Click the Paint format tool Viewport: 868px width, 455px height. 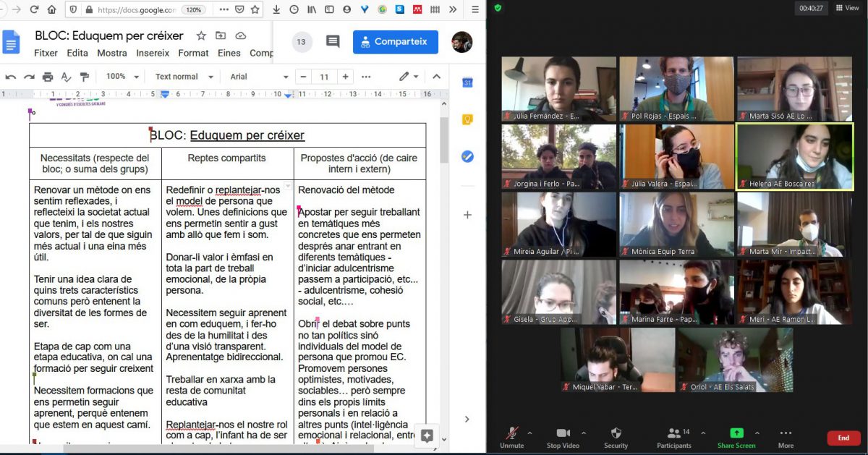click(84, 76)
